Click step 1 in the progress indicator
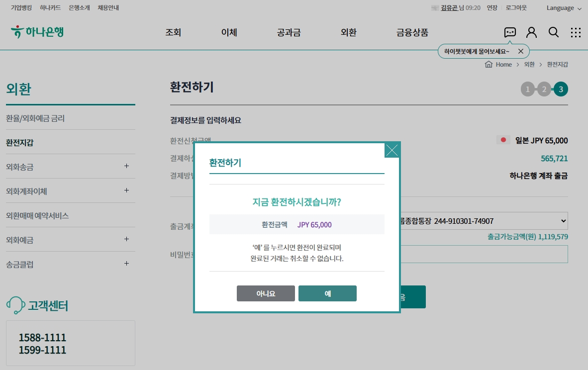The width and height of the screenshot is (588, 370). tap(527, 89)
